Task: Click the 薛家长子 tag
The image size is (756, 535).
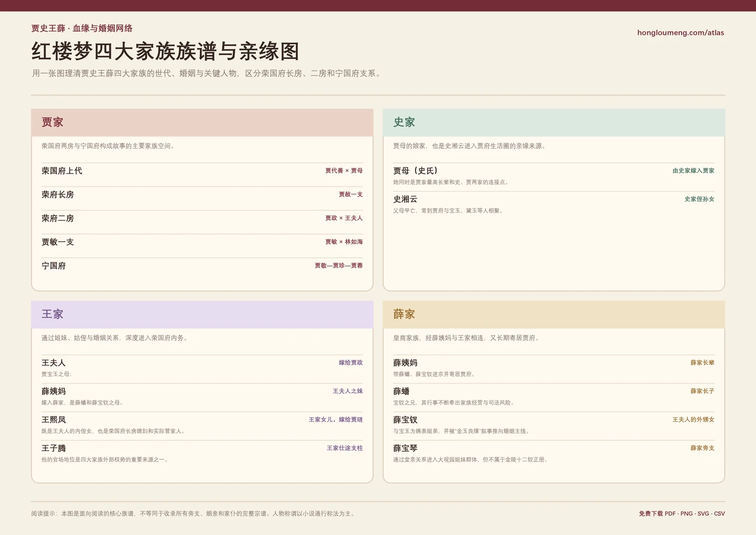Action: [703, 391]
